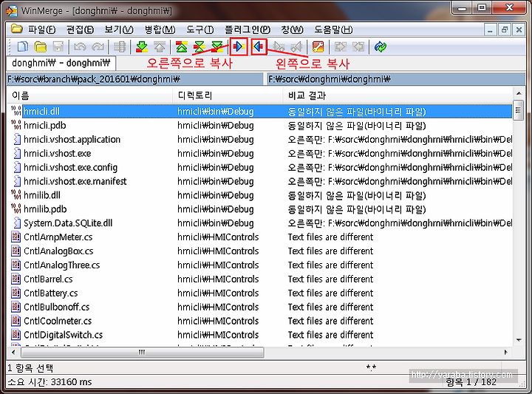
Task: Restore the inner document window
Action: pos(505,30)
